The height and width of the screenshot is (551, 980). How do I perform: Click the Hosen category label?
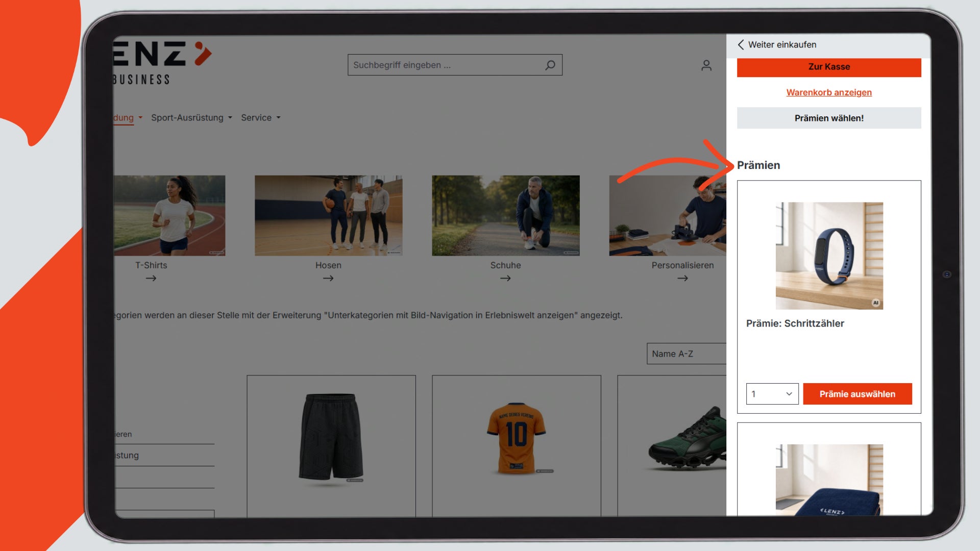[328, 265]
